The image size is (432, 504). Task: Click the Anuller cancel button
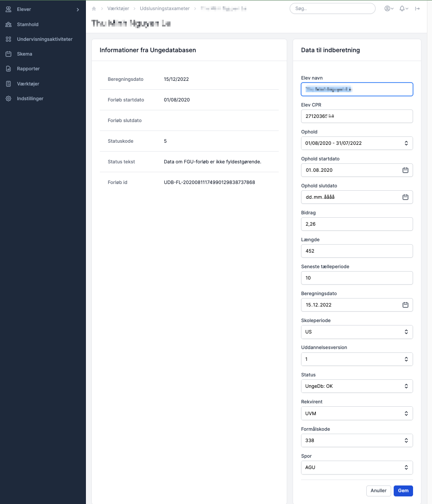click(379, 491)
